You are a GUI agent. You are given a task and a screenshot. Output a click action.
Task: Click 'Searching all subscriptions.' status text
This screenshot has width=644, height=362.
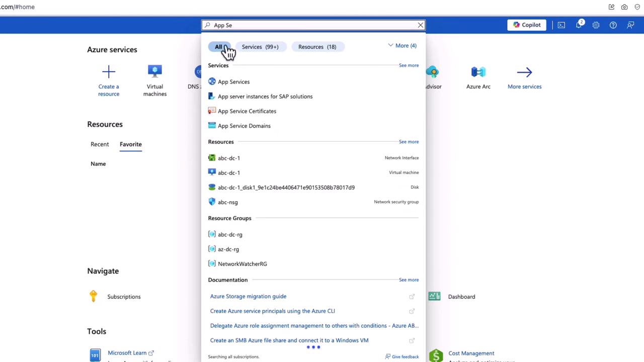[233, 357]
